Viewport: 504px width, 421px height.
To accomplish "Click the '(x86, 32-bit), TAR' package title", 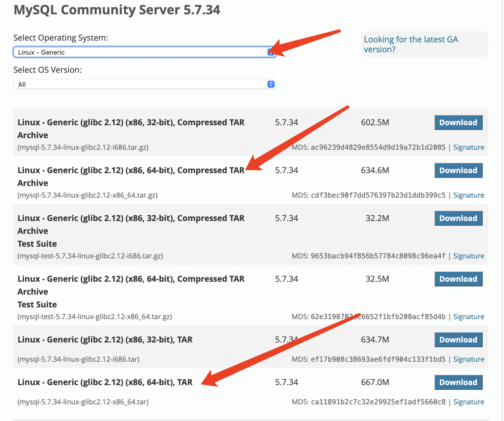I will [x=105, y=340].
